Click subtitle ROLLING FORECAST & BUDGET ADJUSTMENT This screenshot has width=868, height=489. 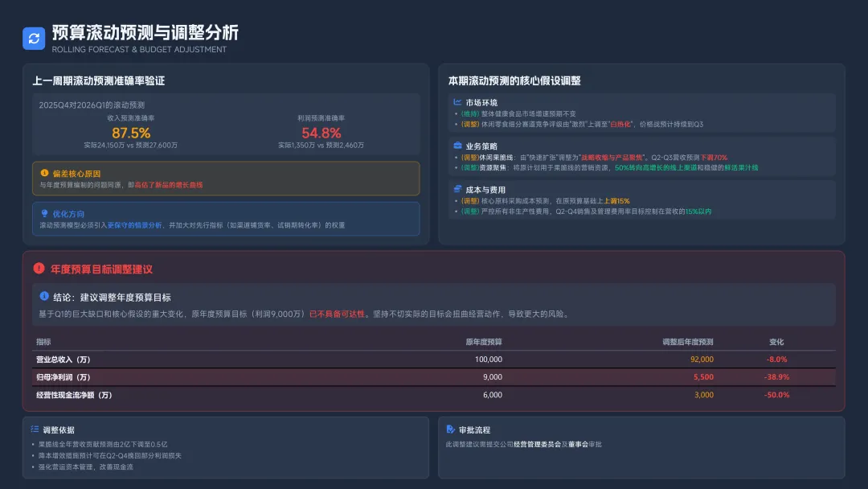pos(139,49)
